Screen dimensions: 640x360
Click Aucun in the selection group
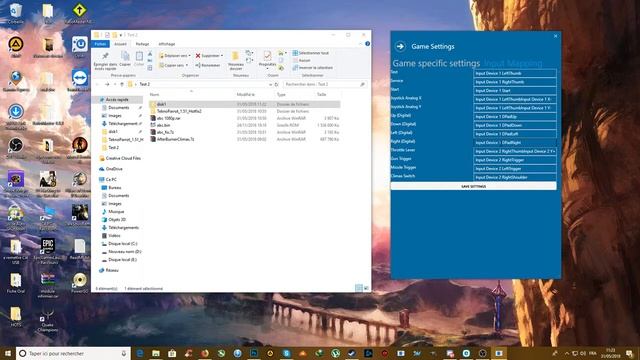click(x=302, y=60)
